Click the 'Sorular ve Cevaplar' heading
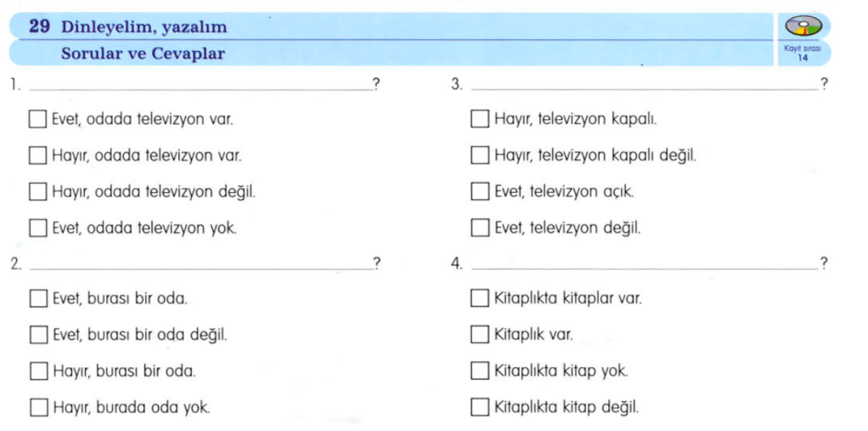868x431 pixels. coord(143,54)
